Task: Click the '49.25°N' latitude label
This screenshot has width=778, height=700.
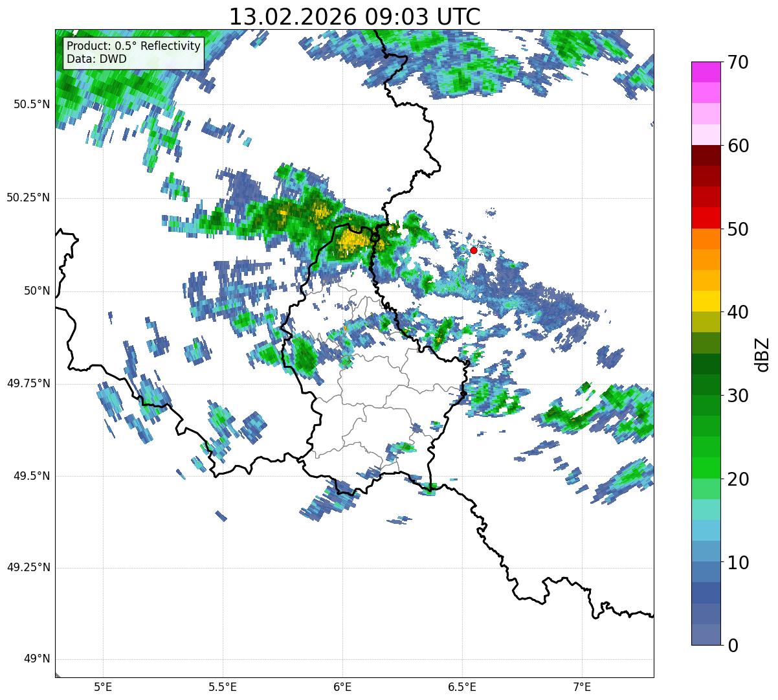Action: click(x=28, y=568)
